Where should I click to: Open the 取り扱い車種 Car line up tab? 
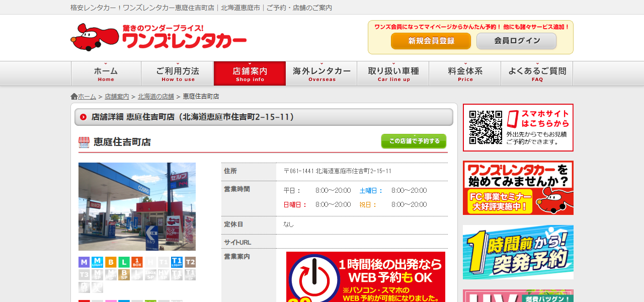pyautogui.click(x=393, y=73)
